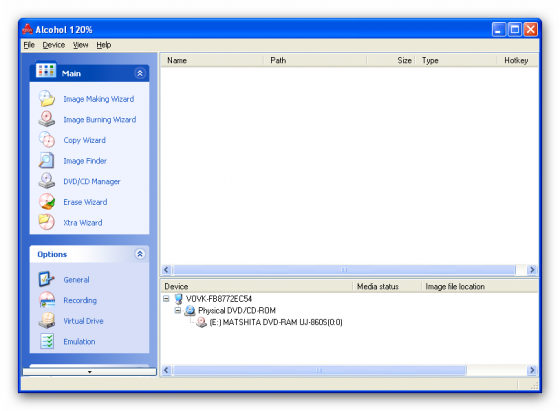Select VOVK-FB8772EC54 tree row text
Image resolution: width=560 pixels, height=411 pixels.
219,299
